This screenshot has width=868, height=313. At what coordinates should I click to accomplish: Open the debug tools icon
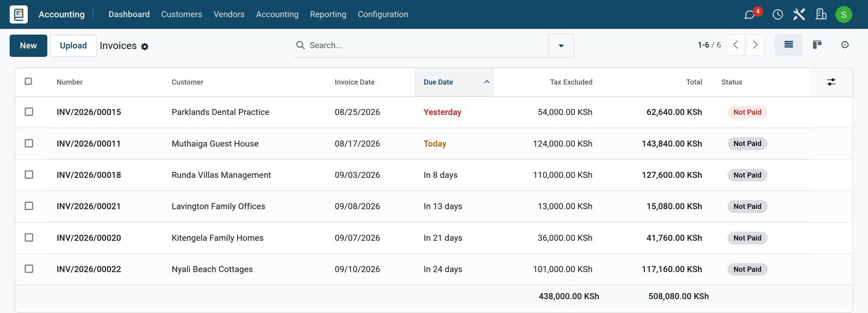click(799, 14)
